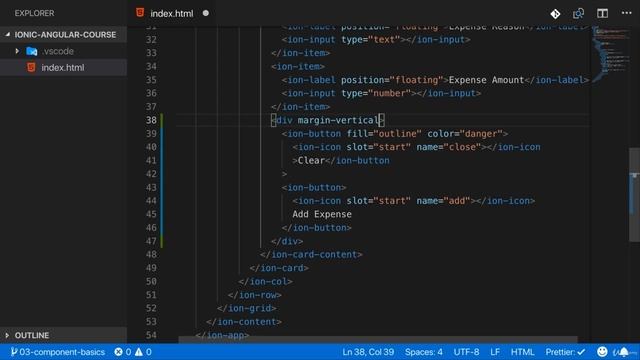Click the errors count icon in status bar
The image size is (640, 360).
point(118,352)
